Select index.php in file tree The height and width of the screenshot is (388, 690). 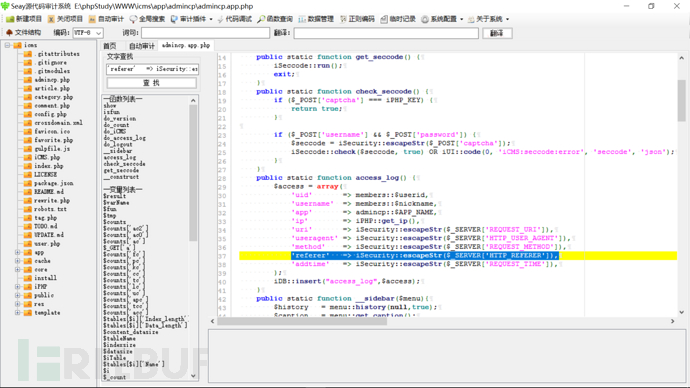[x=49, y=166]
